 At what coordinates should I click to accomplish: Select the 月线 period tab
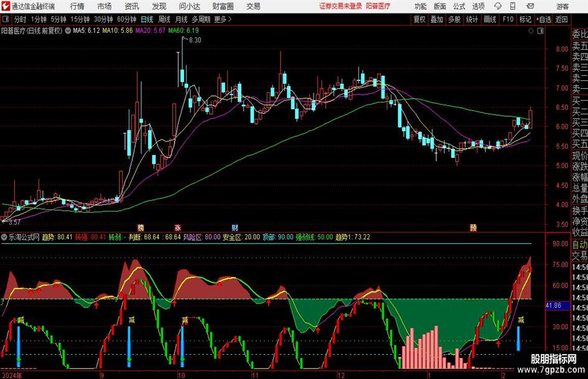(182, 19)
